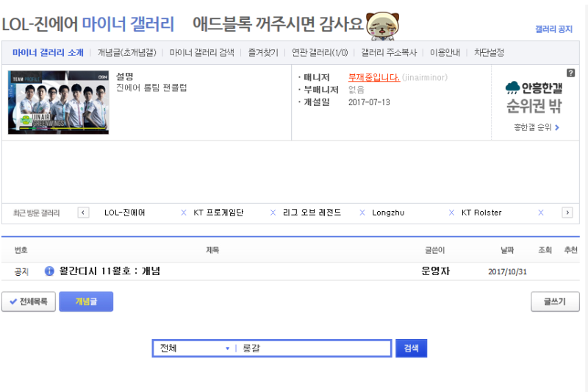Click the crying cat mascot image
The image size is (588, 392).
click(382, 26)
